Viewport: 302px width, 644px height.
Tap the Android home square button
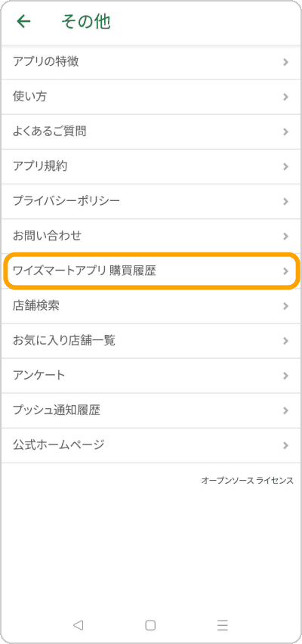pos(150,625)
